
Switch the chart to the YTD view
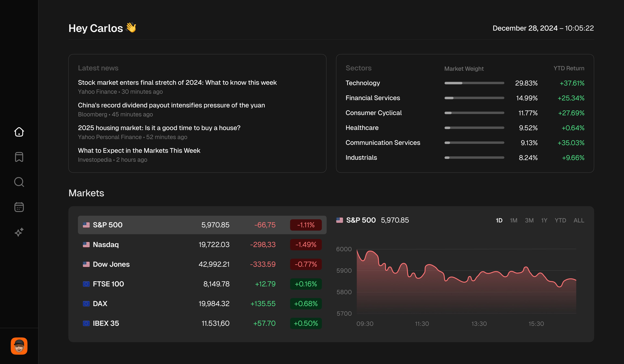560,220
